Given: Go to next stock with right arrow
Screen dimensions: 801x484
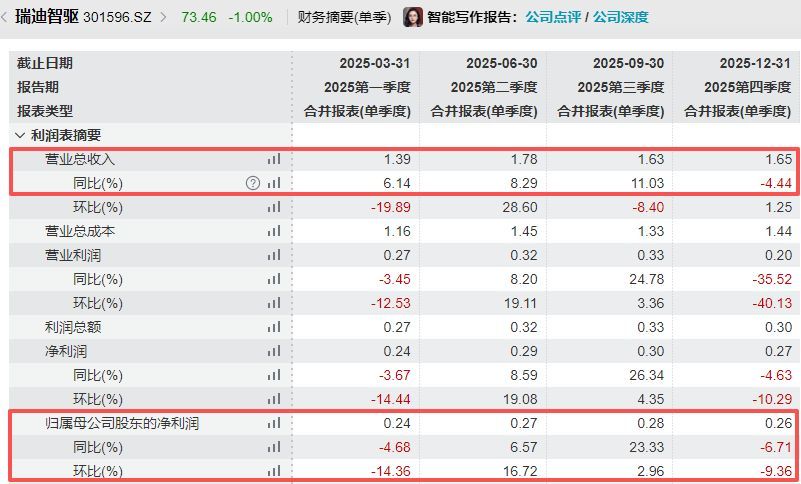Looking at the screenshot, I should point(163,17).
